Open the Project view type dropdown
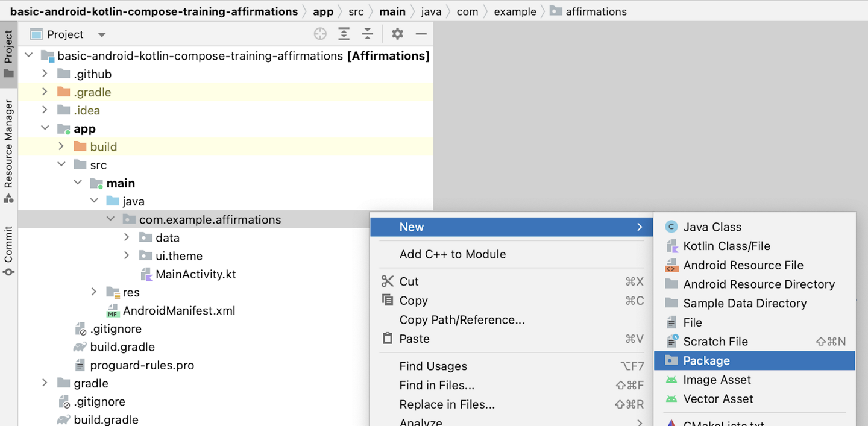The height and width of the screenshot is (426, 868). [x=102, y=35]
